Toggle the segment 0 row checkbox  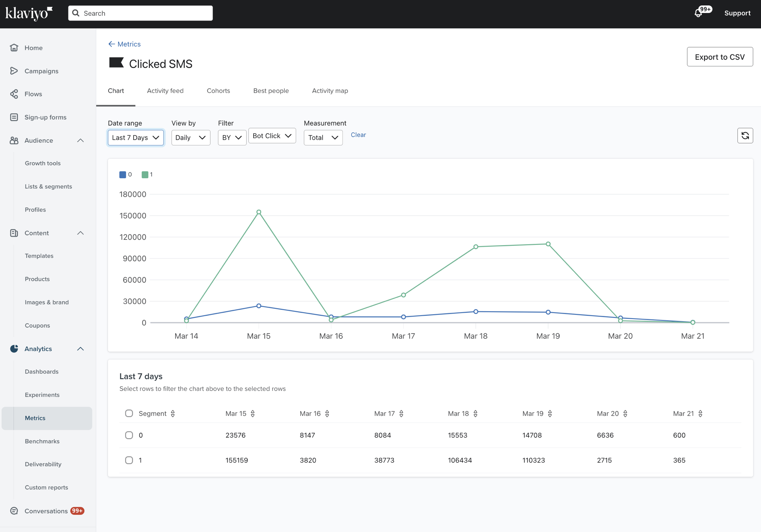point(129,435)
